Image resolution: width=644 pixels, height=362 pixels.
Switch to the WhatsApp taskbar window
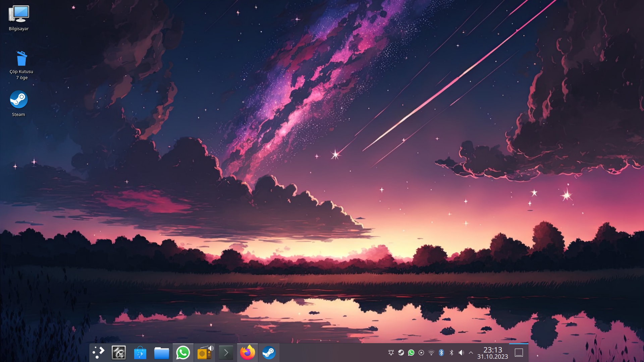click(x=183, y=353)
